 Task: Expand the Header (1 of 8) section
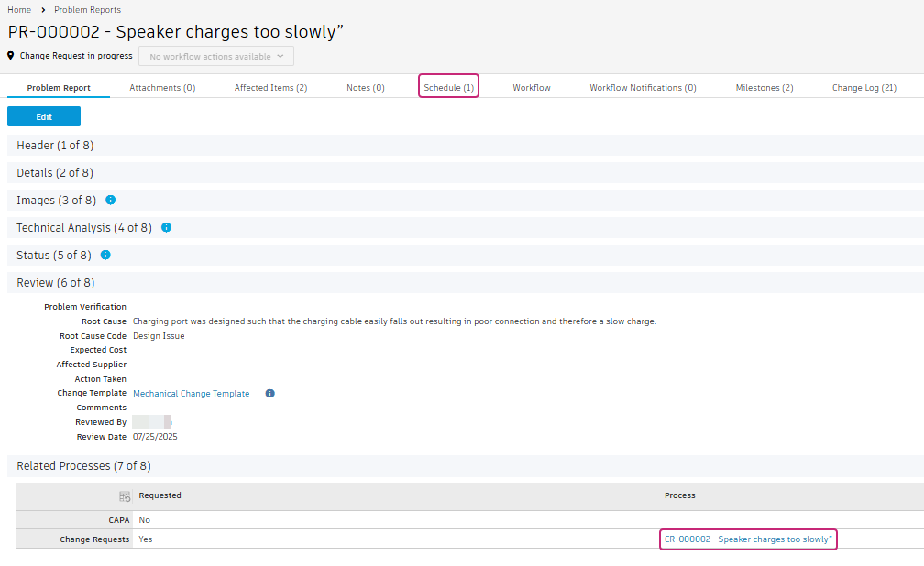pos(55,145)
